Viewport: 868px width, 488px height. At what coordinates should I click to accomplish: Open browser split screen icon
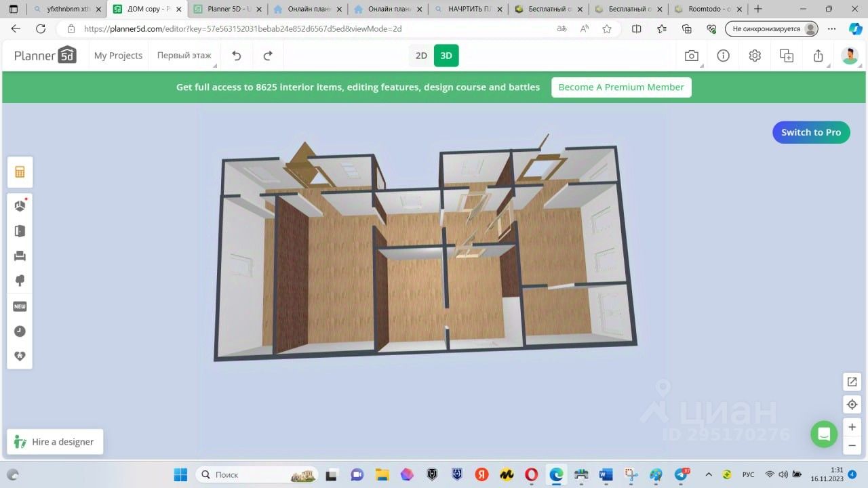click(636, 29)
